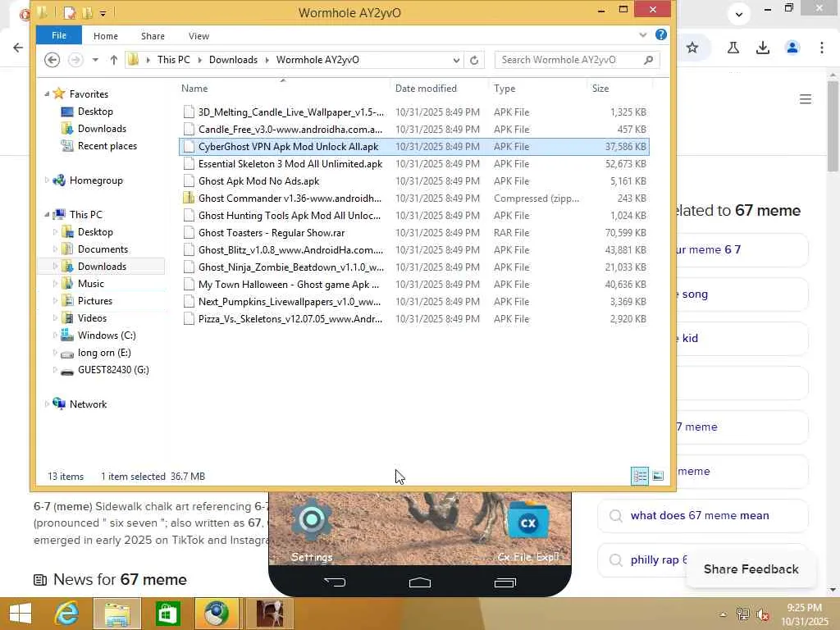This screenshot has height=630, width=840.
Task: Tap Android home navigation button
Action: pyautogui.click(x=420, y=582)
